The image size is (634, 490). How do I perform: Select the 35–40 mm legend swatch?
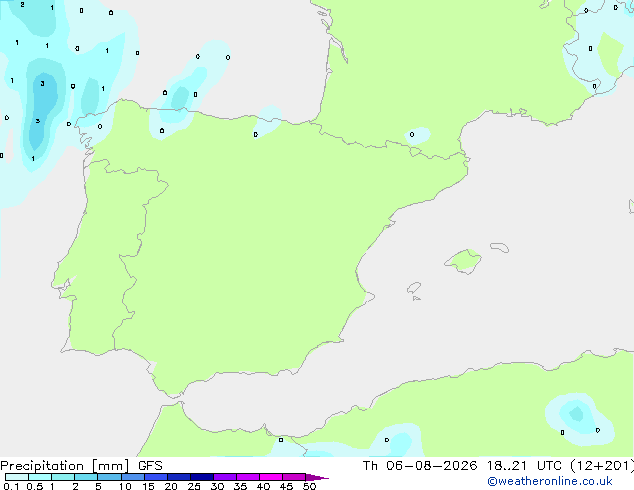pos(248,477)
